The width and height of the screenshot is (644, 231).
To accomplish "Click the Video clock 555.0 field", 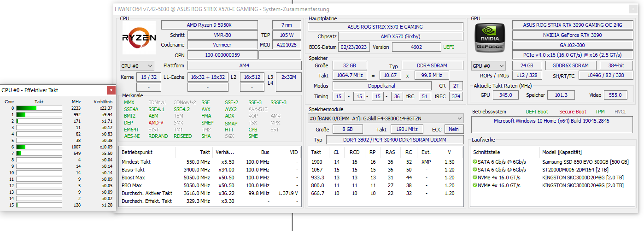I will point(615,95).
